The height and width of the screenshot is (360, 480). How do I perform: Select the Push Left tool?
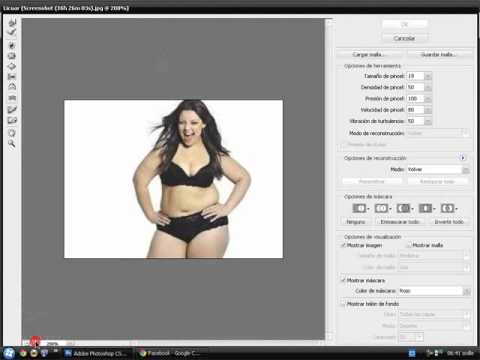[12, 77]
